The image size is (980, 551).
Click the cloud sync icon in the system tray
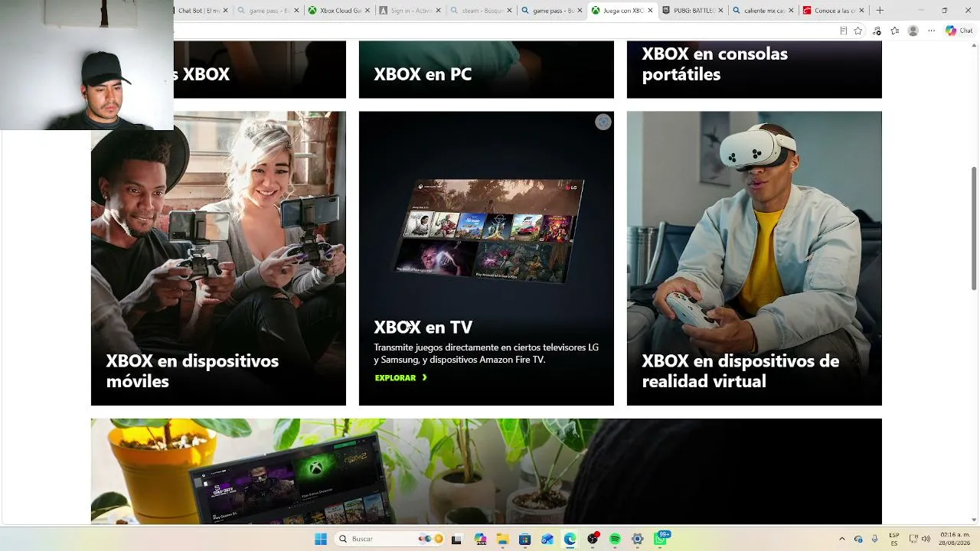858,539
